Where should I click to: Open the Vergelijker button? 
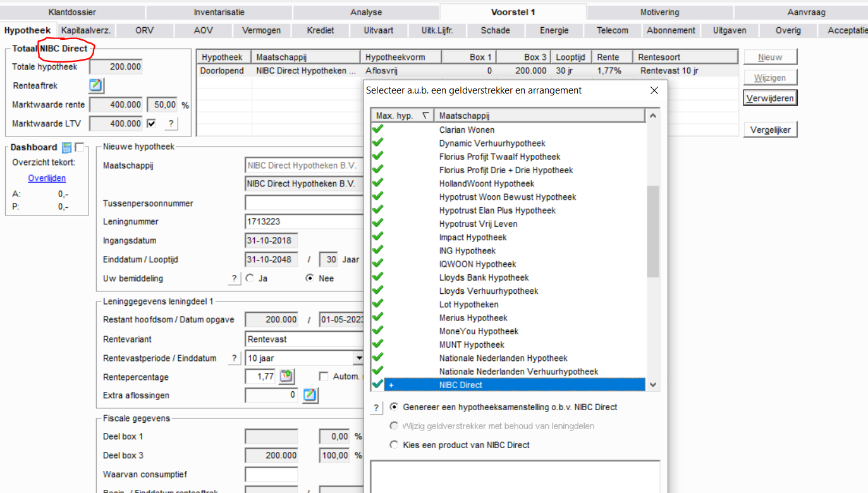(x=770, y=130)
